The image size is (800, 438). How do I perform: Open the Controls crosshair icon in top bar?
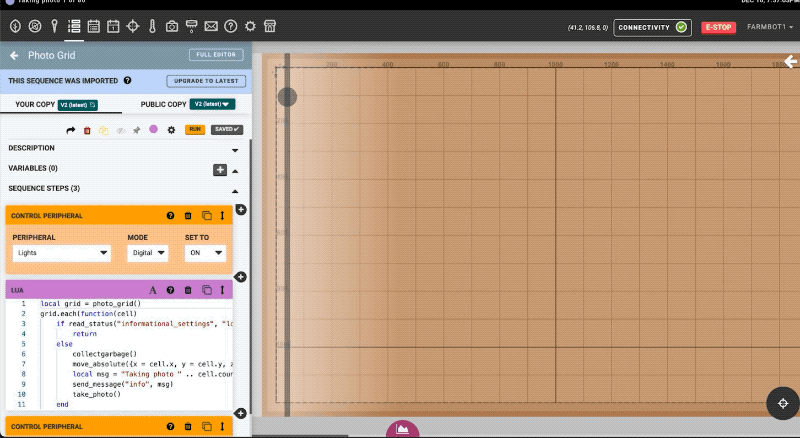[133, 26]
